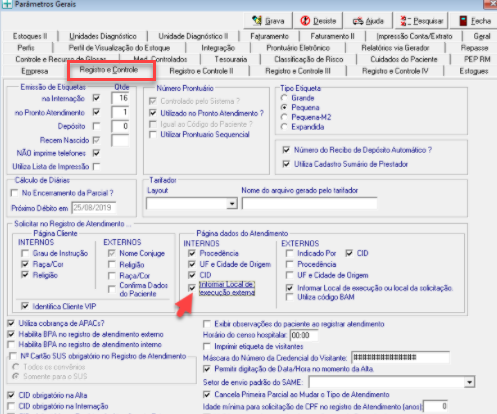Open the Empresa tab
Screen dimensions: 497x414
pos(35,71)
